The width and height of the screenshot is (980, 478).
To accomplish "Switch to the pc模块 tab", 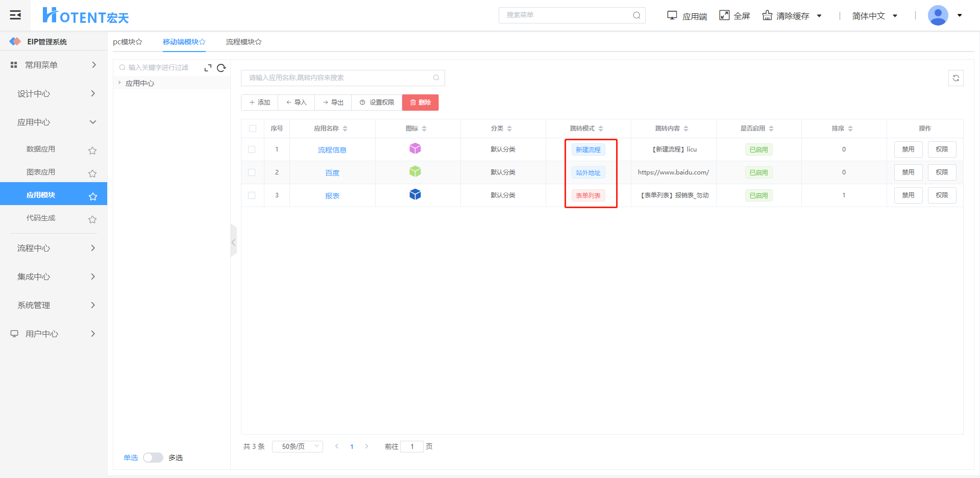I will click(127, 42).
